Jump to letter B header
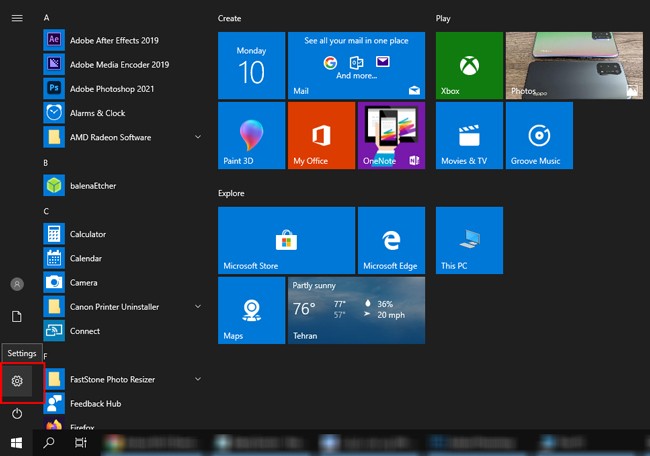 46,163
